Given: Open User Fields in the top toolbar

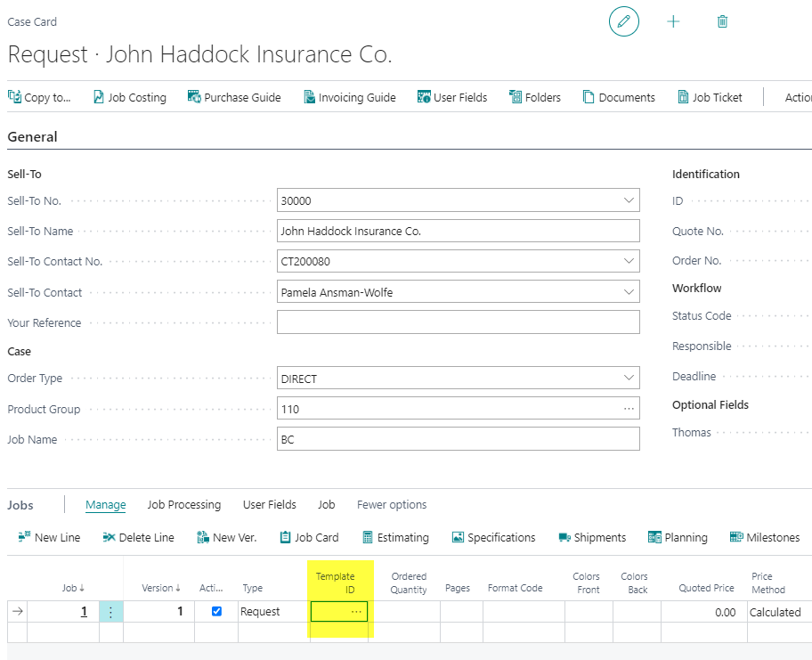Looking at the screenshot, I should coord(452,97).
